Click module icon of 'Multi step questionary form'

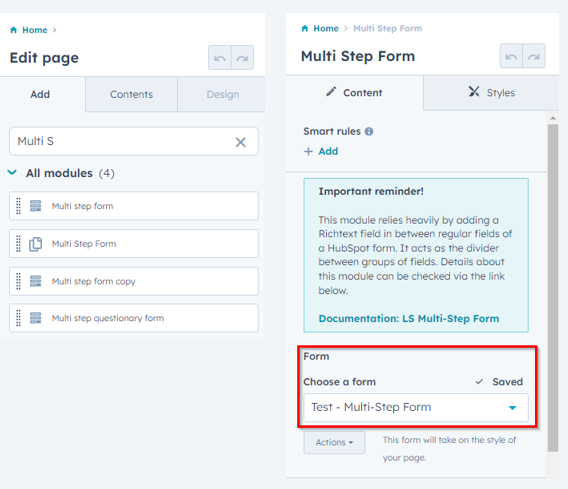(36, 318)
